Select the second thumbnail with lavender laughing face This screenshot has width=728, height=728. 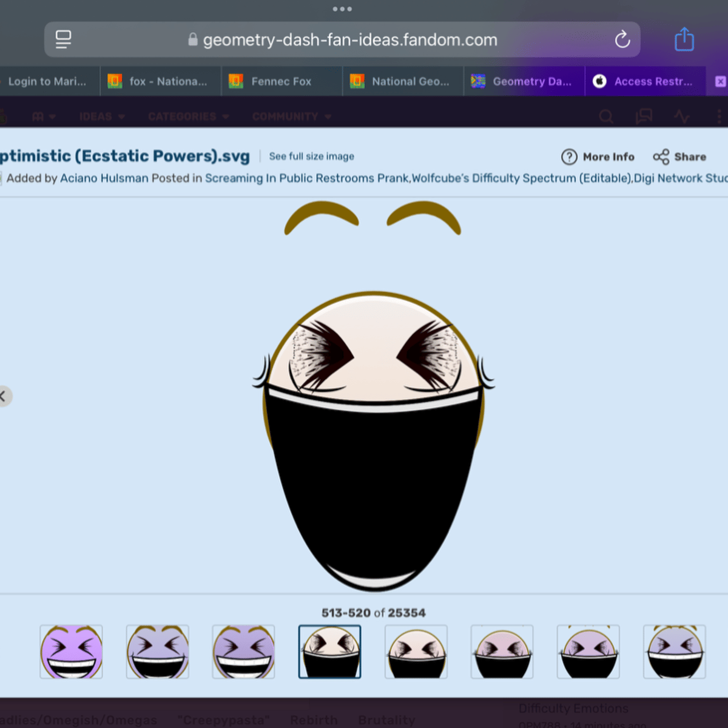(x=158, y=652)
